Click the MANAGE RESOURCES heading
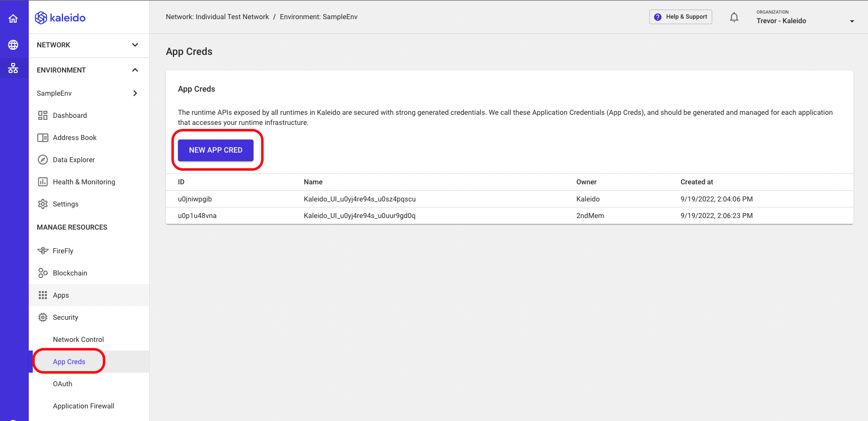 (x=72, y=227)
